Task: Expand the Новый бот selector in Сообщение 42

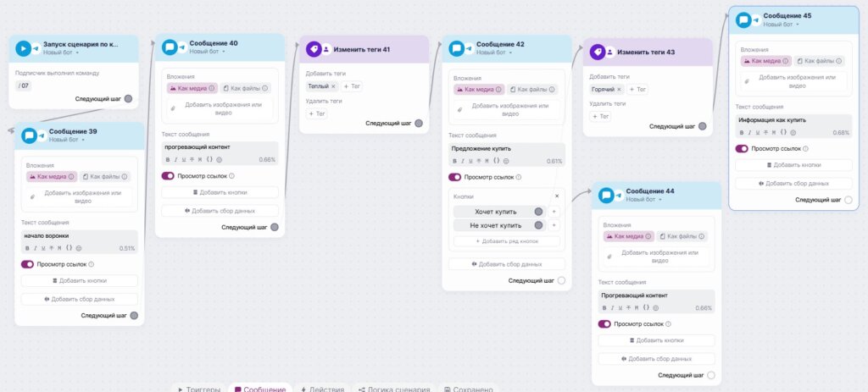Action: coord(493,52)
